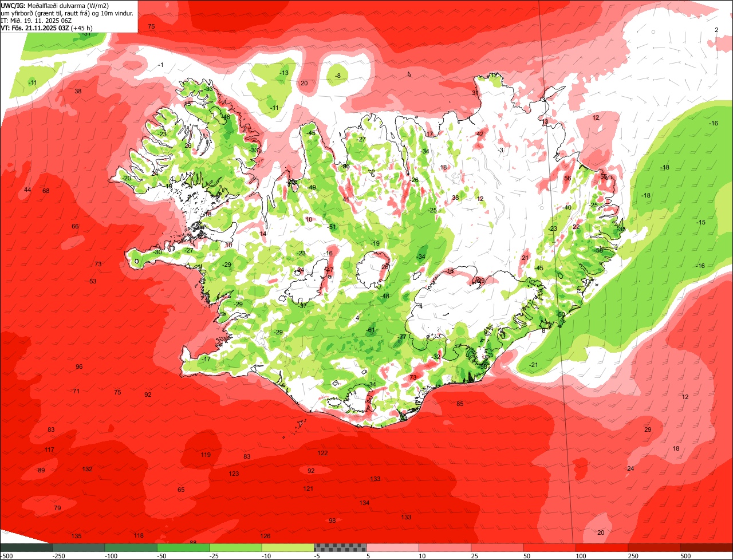The image size is (733, 560).
Task: Click the map value 96 west of Iceland
Action: click(x=79, y=366)
